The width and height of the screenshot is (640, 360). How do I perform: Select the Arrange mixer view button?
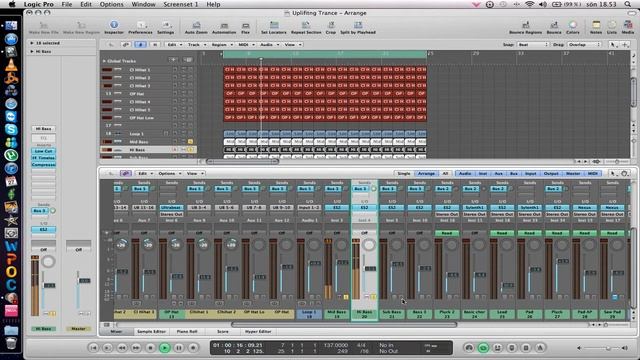click(x=426, y=173)
